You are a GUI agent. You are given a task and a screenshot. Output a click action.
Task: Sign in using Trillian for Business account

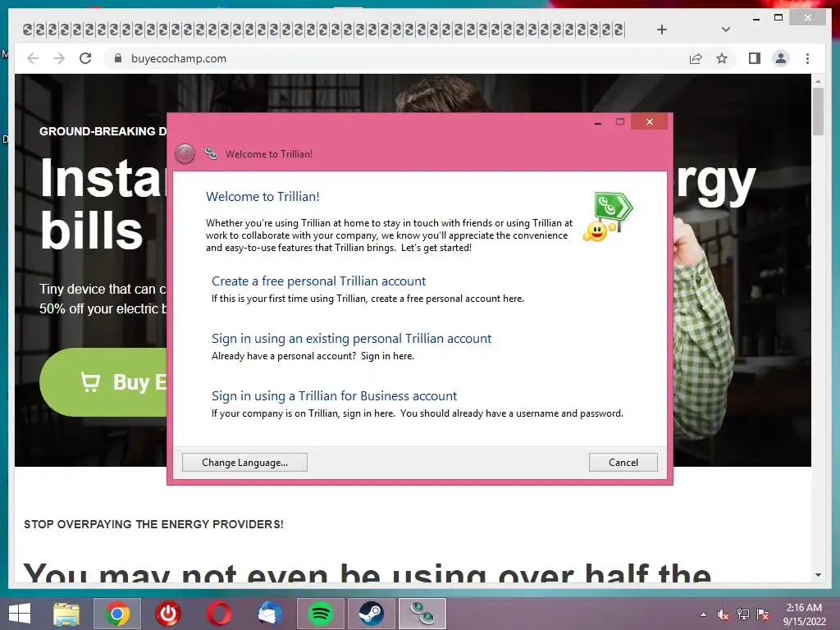(x=335, y=396)
